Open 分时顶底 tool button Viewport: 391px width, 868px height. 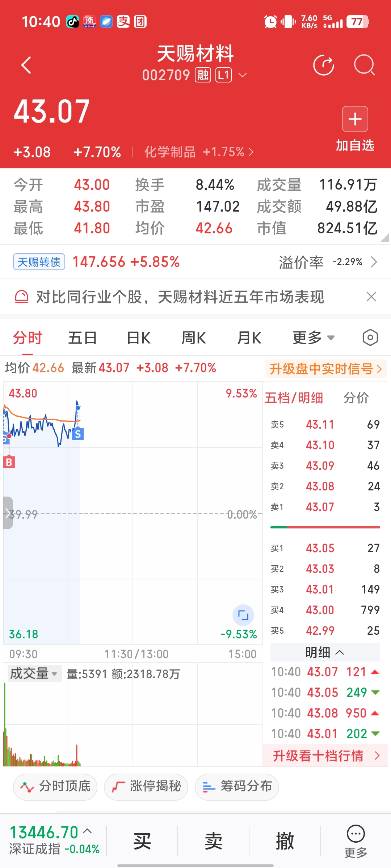pos(55,786)
